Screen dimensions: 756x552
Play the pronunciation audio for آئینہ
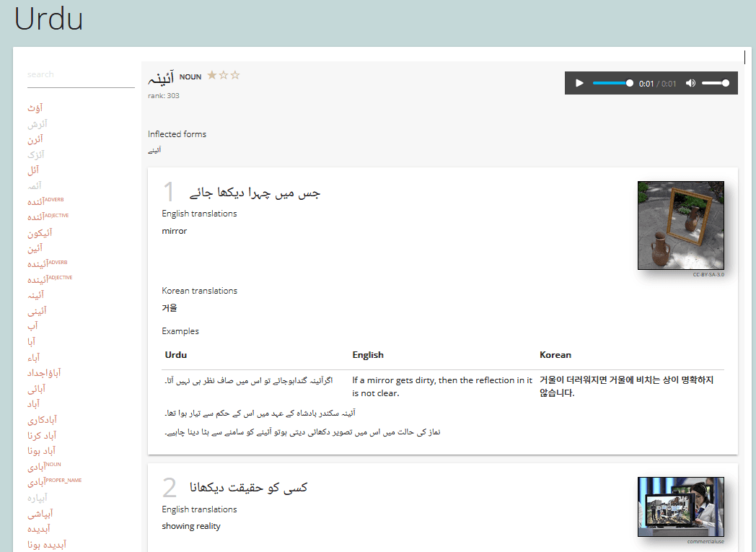pyautogui.click(x=579, y=82)
